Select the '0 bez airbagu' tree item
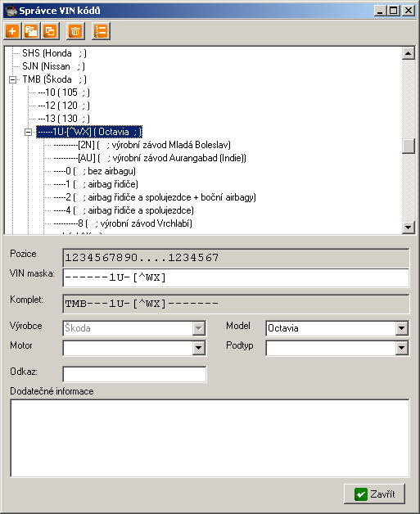The width and height of the screenshot is (420, 514). pyautogui.click(x=94, y=171)
